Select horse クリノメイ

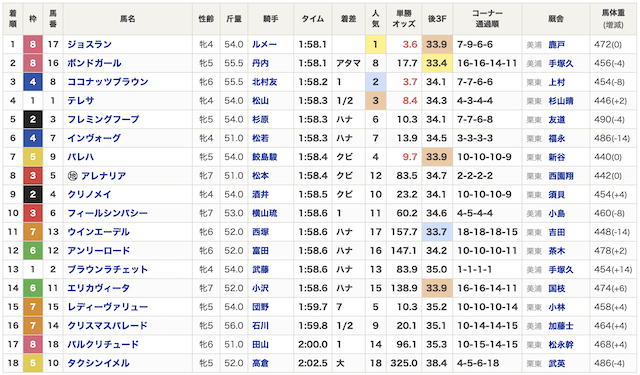(x=89, y=195)
